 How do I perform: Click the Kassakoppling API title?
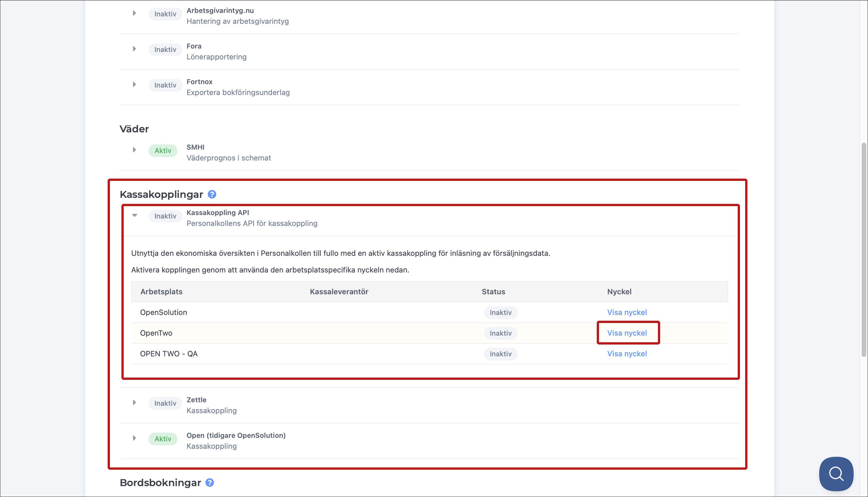(x=218, y=212)
